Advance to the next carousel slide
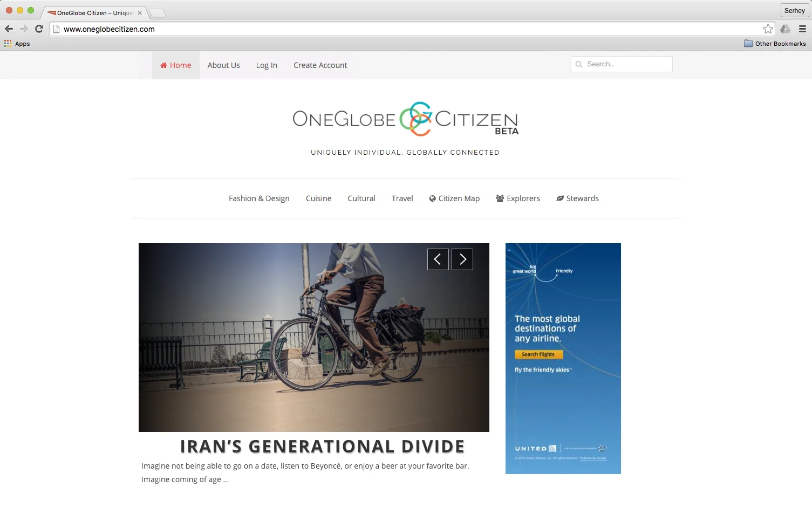 [x=462, y=259]
